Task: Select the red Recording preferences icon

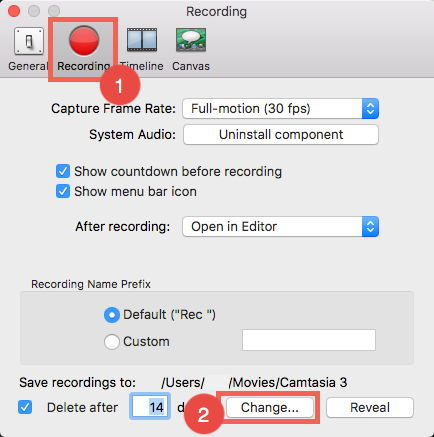Action: 84,41
